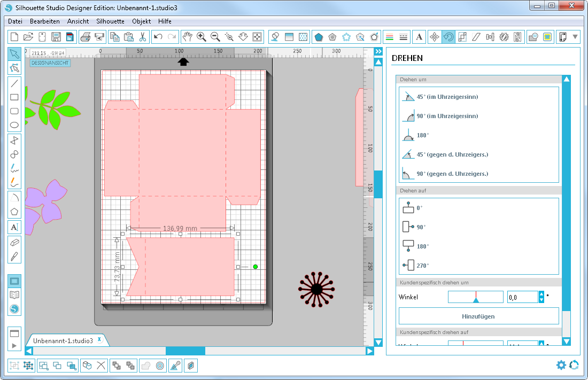This screenshot has height=380, width=588.
Task: Select the Knife tool in left toolbar
Action: [x=14, y=256]
